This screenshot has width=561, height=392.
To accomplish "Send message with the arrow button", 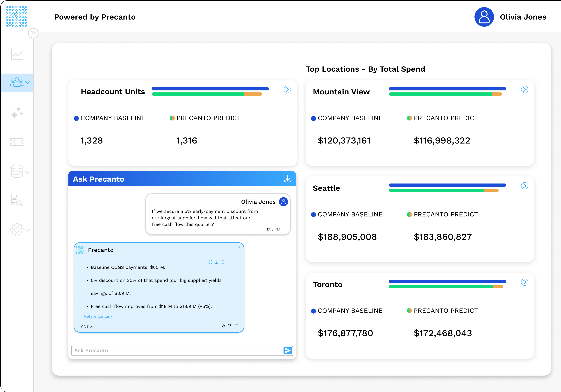I will [x=288, y=351].
